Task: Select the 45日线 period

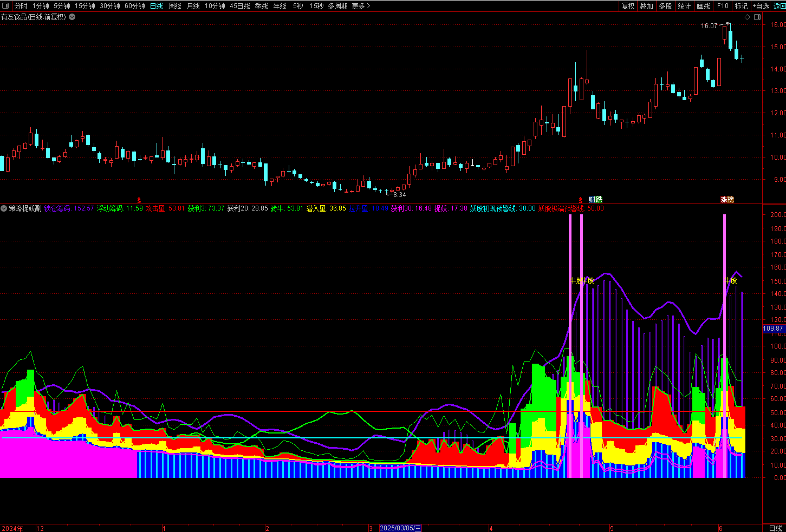Action: [240, 6]
